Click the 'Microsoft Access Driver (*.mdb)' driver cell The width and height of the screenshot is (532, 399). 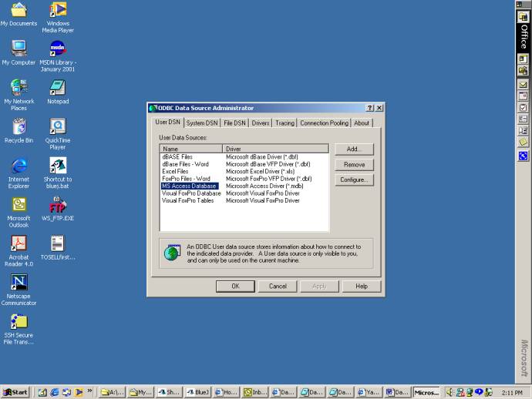[x=264, y=186]
